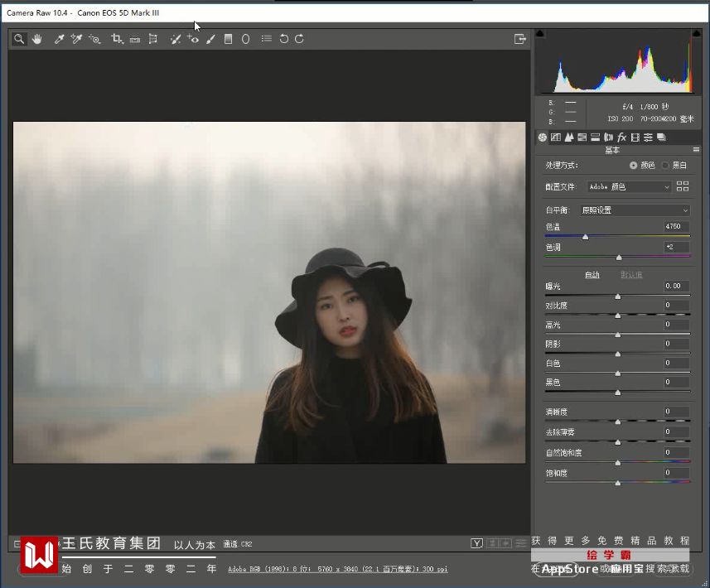Switch to the Tone Curve tab
Viewport: 710px width, 588px height.
[x=556, y=137]
